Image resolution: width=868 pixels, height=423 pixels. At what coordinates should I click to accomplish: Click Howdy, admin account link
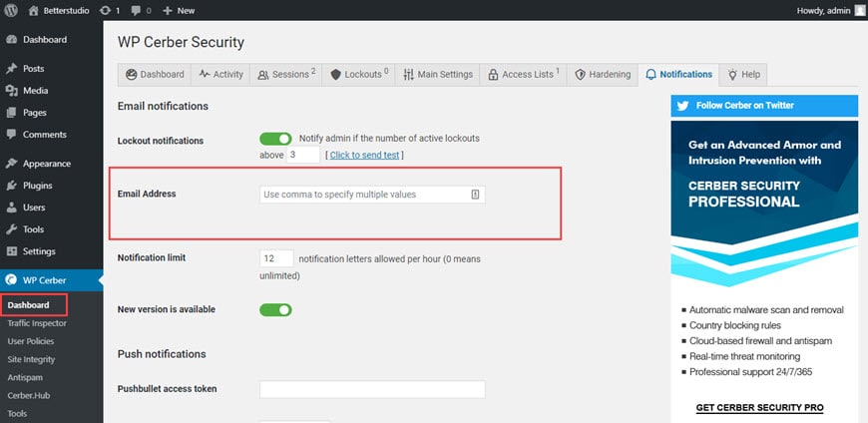click(x=823, y=11)
